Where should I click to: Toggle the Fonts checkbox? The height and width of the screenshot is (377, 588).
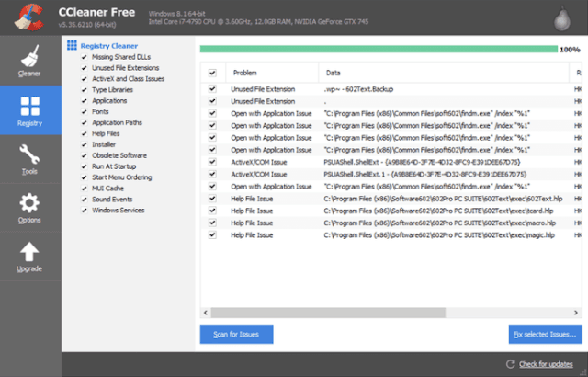[84, 112]
